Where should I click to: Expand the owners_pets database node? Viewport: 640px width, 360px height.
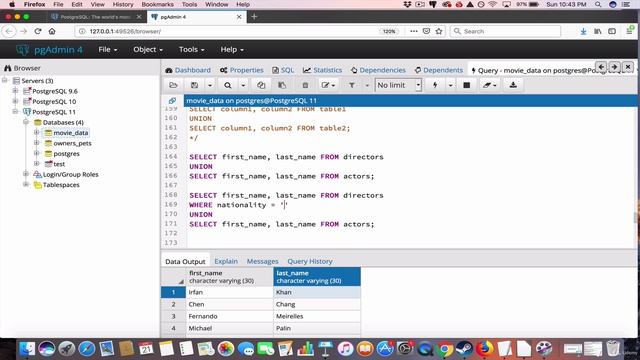[x=37, y=143]
